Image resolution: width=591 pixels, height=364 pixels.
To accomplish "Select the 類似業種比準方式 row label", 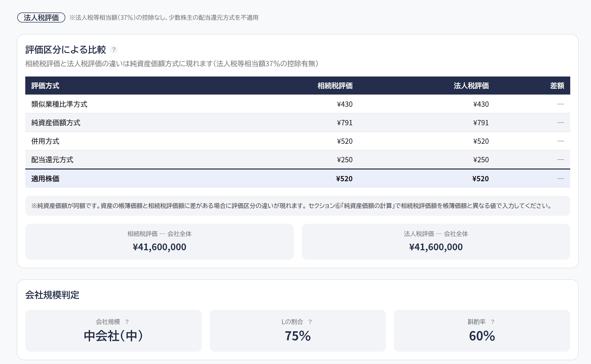I will pos(59,104).
